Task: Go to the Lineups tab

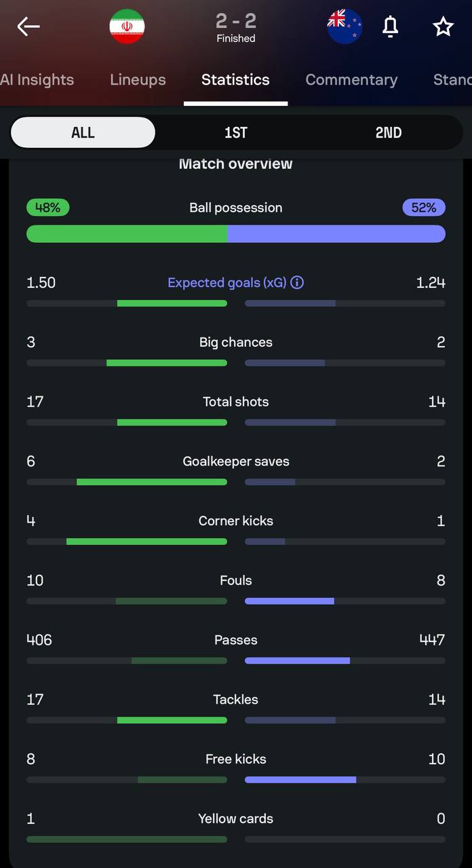Action: point(138,79)
